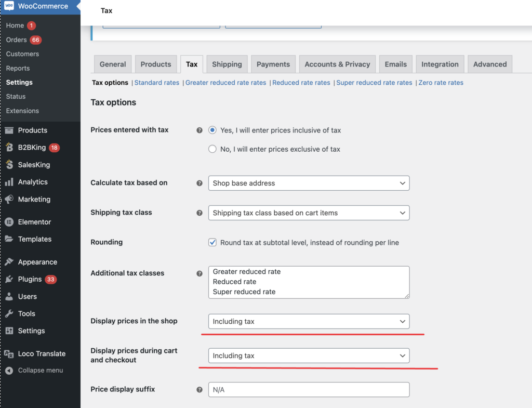Screen dimensions: 532x408
Task: Click the Elementor icon in sidebar
Action: [9, 222]
